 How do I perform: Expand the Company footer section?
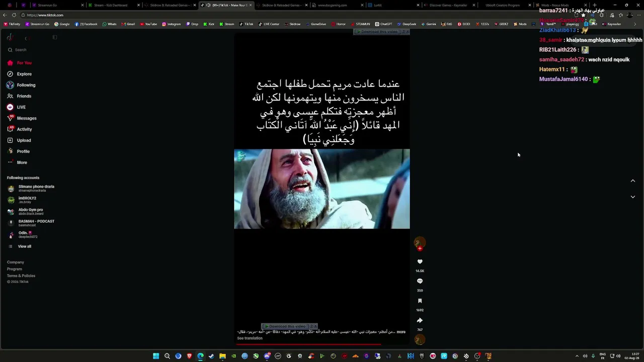click(16, 262)
